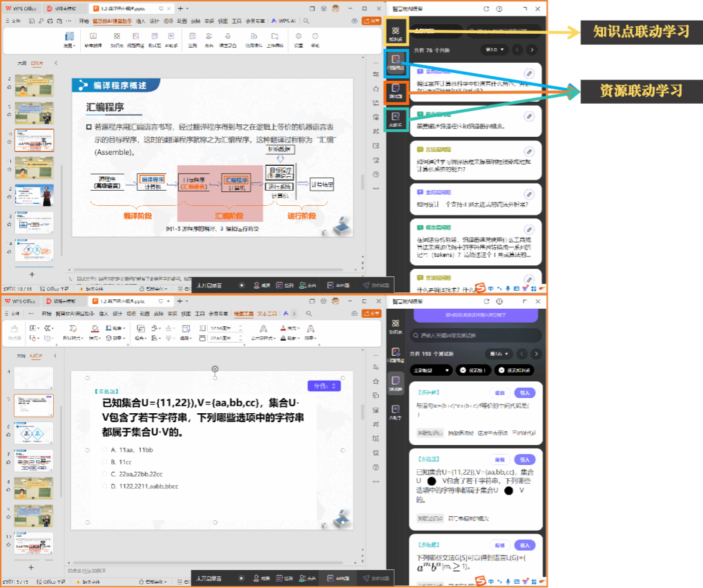The image size is (703, 588).
Task: Expand the 第1页 page dropdown in lower panel
Action: coord(498,354)
